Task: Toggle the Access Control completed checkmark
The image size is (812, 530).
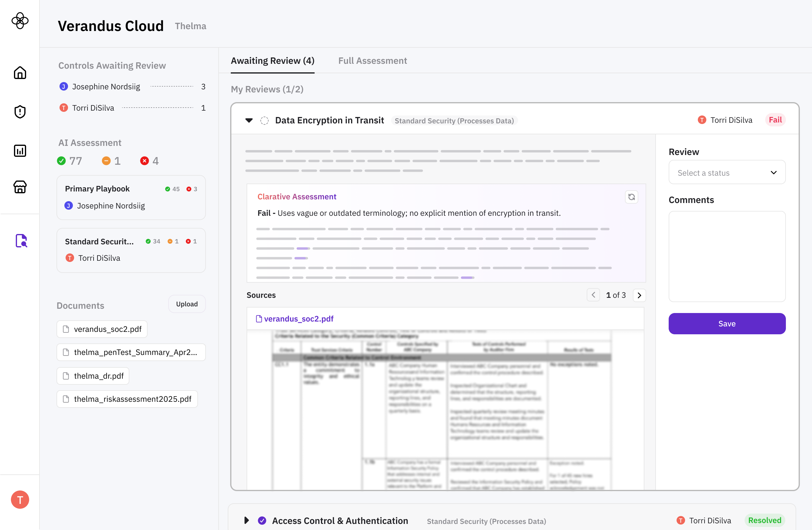Action: point(262,521)
